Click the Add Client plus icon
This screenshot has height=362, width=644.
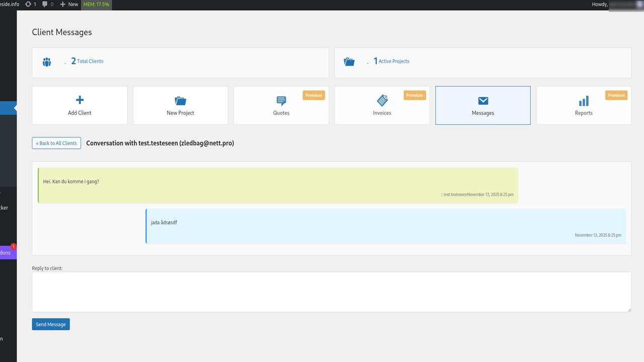[79, 100]
